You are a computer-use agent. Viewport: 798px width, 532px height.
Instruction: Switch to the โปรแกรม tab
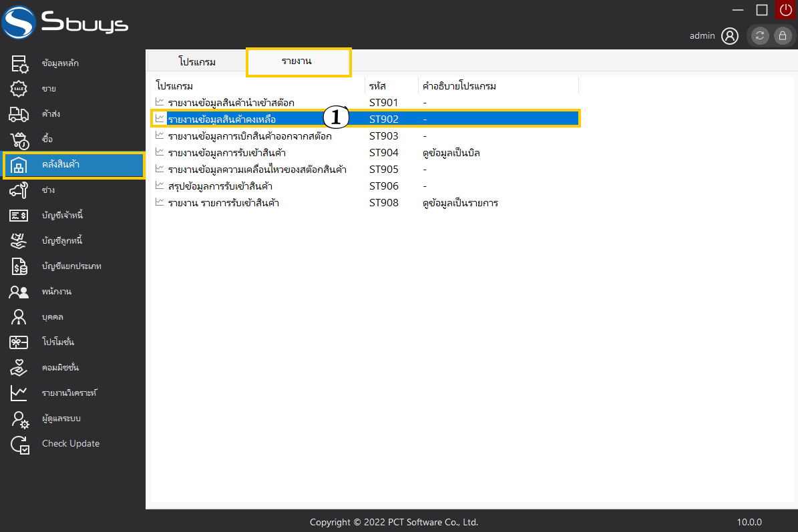197,62
